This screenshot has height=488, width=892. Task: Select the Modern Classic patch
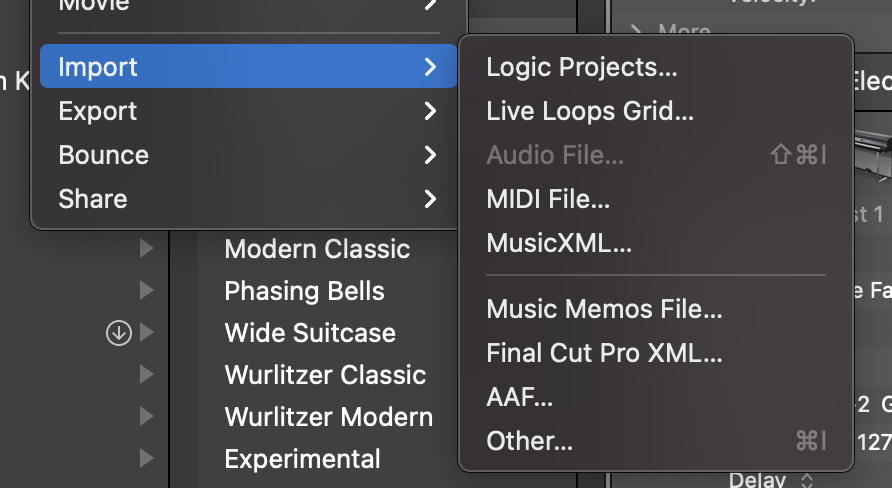click(x=317, y=249)
